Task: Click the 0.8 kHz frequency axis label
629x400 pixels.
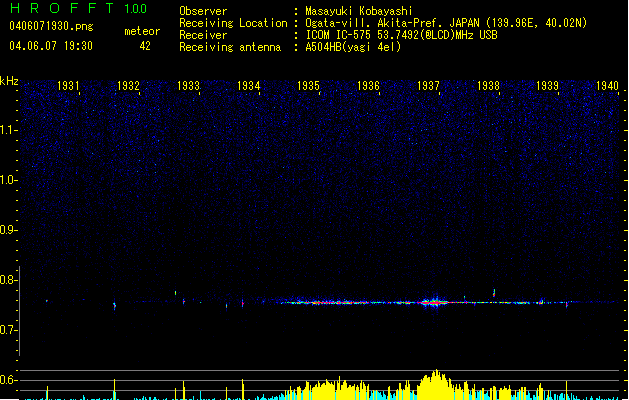Action: (x=9, y=280)
